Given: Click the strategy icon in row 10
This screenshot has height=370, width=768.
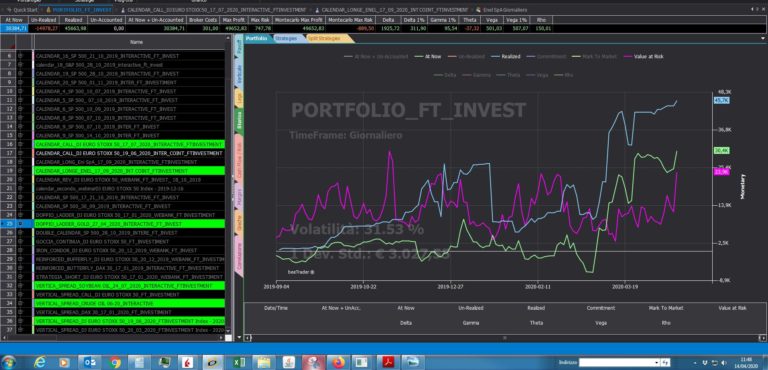Looking at the screenshot, I should (21, 91).
